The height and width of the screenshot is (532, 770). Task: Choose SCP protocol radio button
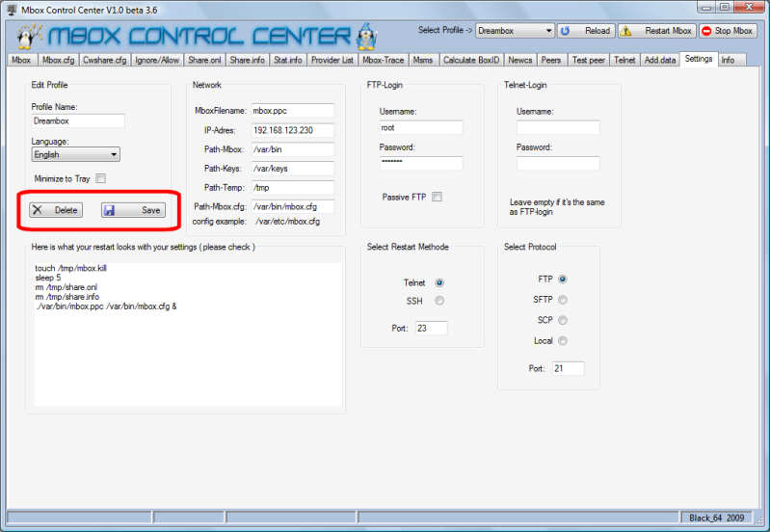pyautogui.click(x=563, y=320)
